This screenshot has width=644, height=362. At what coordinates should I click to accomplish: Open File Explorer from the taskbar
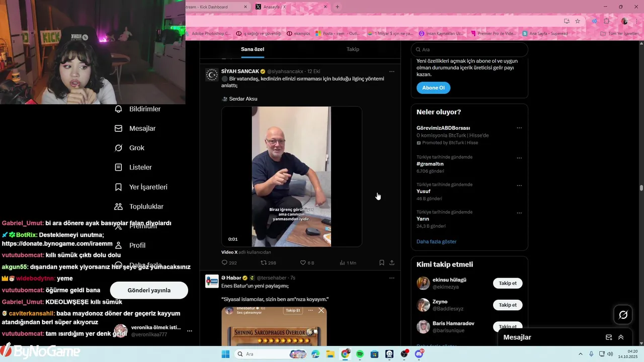pyautogui.click(x=330, y=354)
